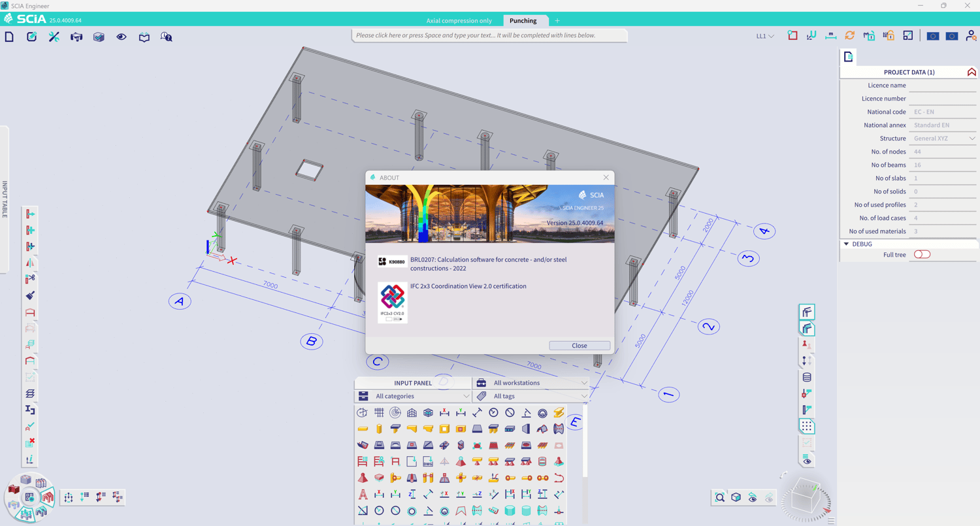Collapse the DEBUG section

[846, 244]
